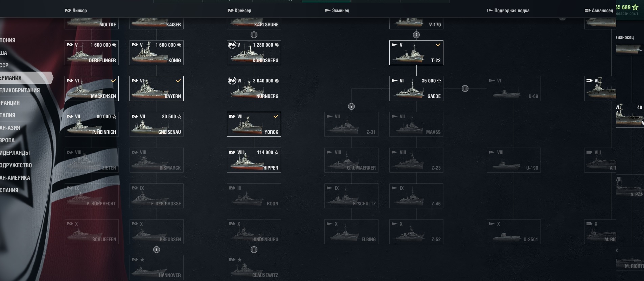Select the Karlsruhe cruiser card
The width and height of the screenshot is (644, 281).
click(254, 23)
